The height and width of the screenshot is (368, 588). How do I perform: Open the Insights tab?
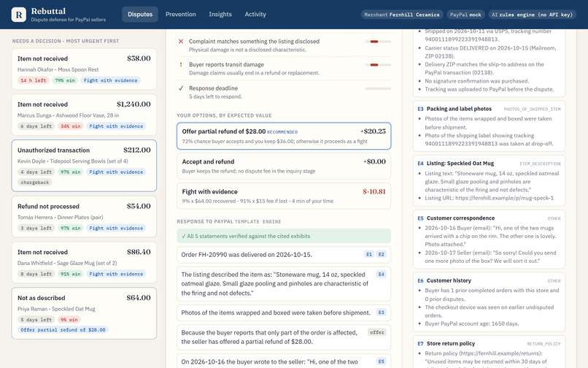pyautogui.click(x=220, y=15)
